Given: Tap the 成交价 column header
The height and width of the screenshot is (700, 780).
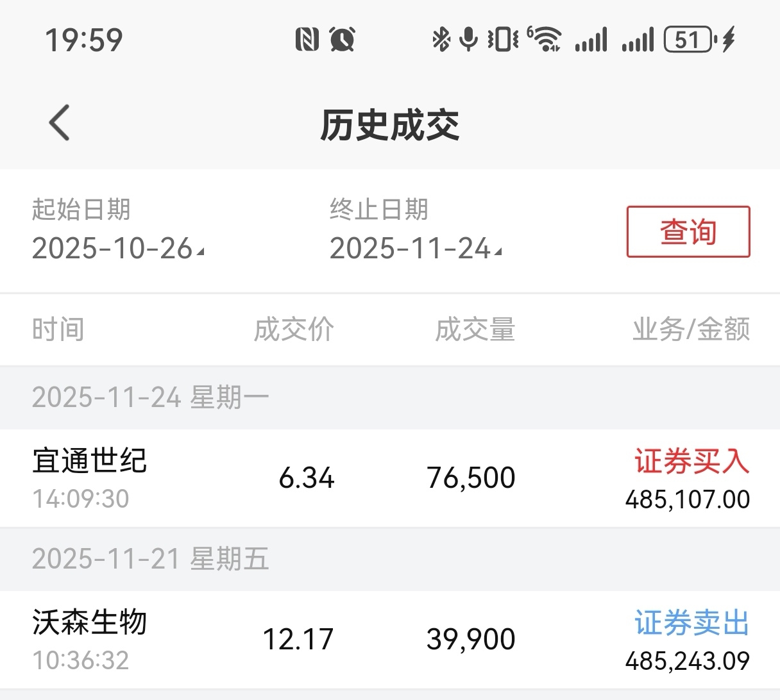Looking at the screenshot, I should [x=294, y=329].
